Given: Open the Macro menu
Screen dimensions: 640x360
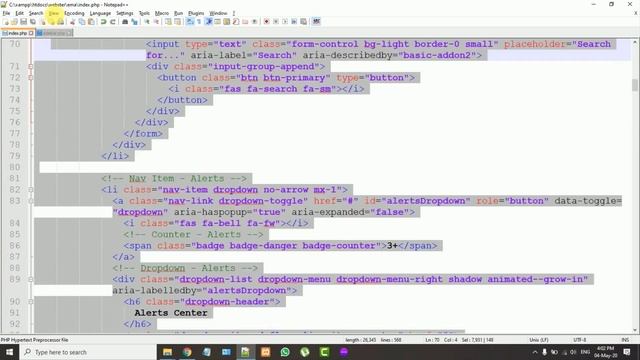Looking at the screenshot, I should tap(162, 13).
